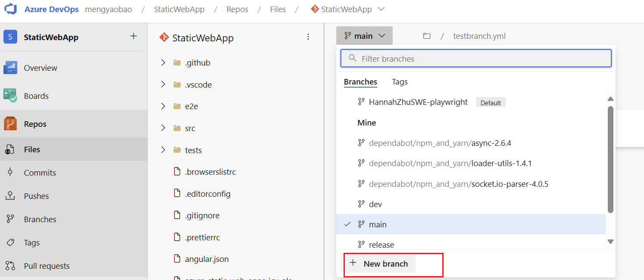The image size is (644, 280).
Task: Click the Pull requests sidebar icon
Action: pyautogui.click(x=10, y=266)
